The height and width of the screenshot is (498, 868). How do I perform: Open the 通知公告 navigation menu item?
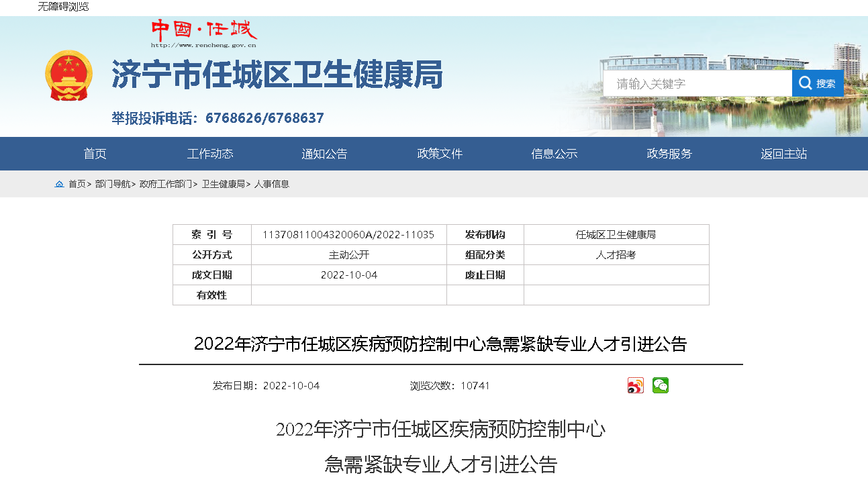[324, 154]
